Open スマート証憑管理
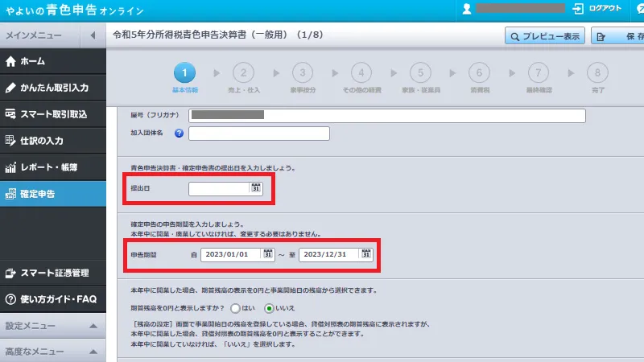This screenshot has height=362, width=644. [x=53, y=273]
